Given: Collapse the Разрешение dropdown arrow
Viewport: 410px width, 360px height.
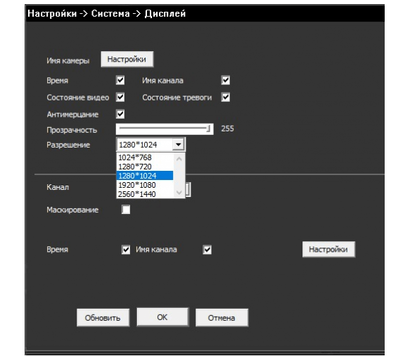Looking at the screenshot, I should tap(178, 145).
